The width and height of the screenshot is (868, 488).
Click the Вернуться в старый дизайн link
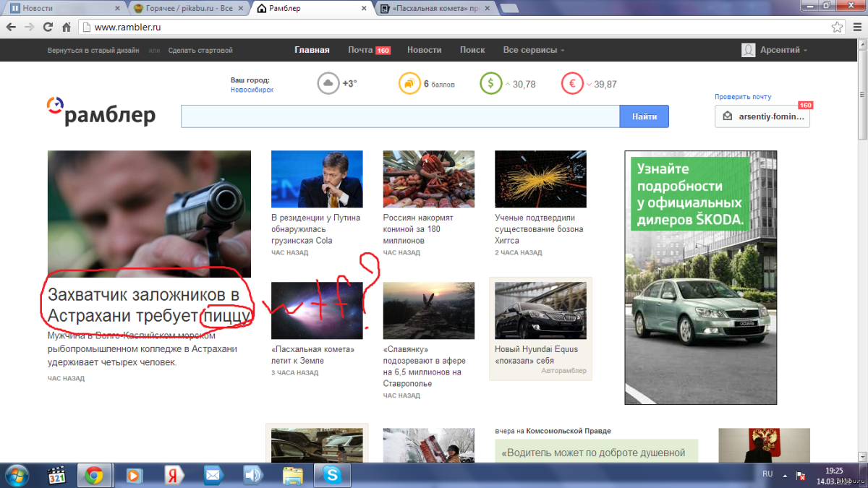[x=93, y=51]
